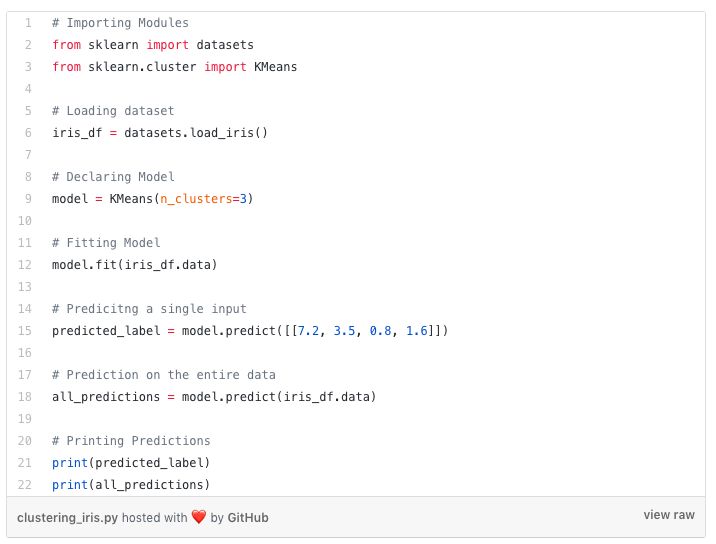716x544 pixels.
Task: Click line number 22
Action: [x=26, y=485]
